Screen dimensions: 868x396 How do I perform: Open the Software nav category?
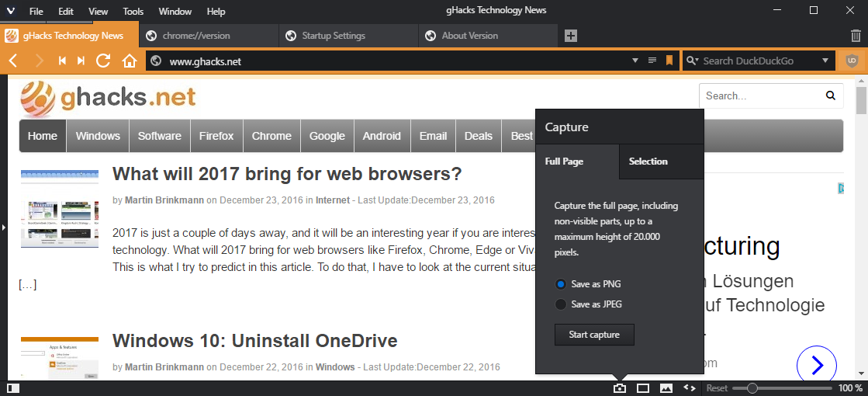coord(160,136)
